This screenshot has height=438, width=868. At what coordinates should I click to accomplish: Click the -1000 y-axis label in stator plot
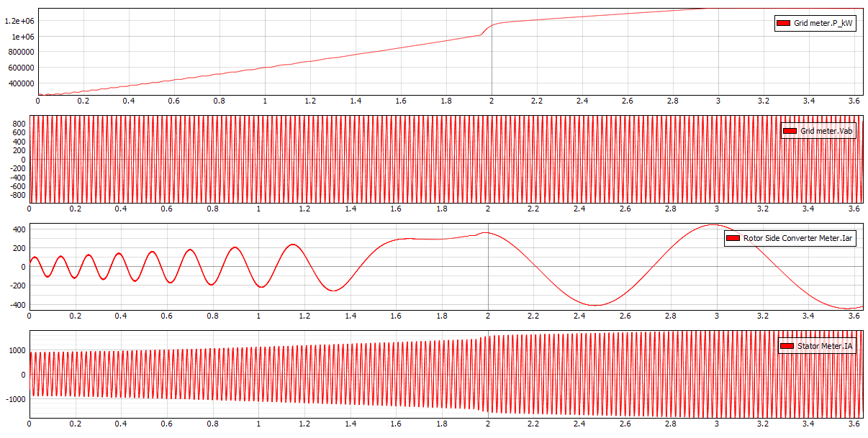pos(14,399)
